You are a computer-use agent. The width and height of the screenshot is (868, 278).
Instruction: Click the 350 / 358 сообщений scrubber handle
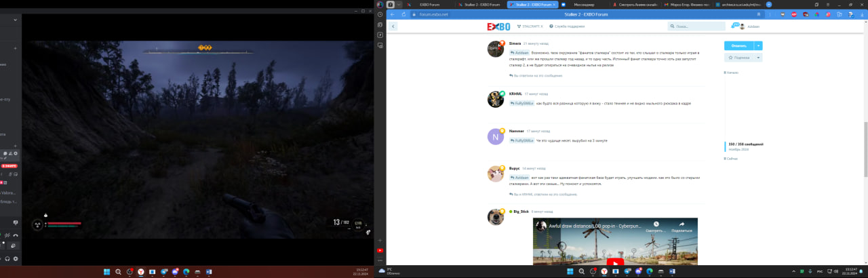(x=745, y=146)
